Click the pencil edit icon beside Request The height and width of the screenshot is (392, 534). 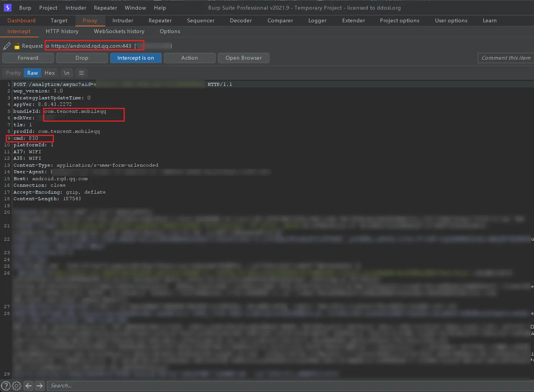7,46
